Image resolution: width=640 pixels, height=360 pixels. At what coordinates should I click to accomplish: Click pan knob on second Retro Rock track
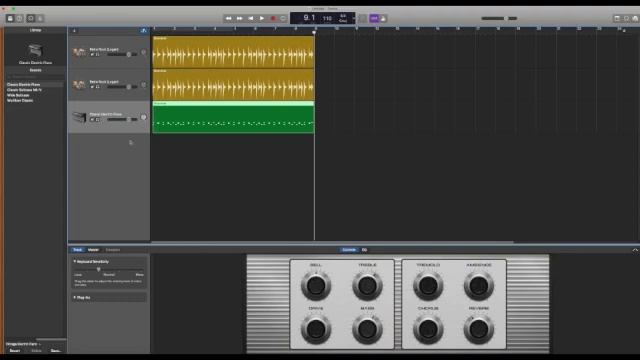[144, 85]
